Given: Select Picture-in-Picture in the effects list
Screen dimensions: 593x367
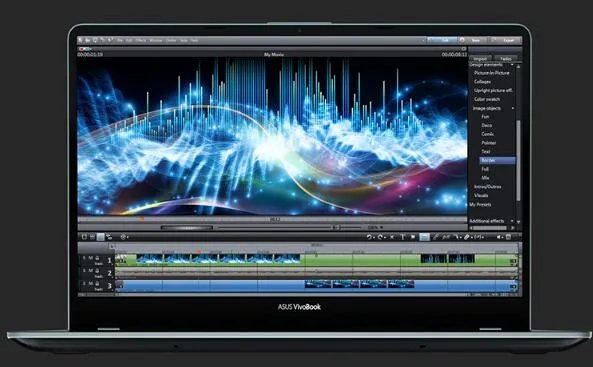Looking at the screenshot, I should pos(492,73).
